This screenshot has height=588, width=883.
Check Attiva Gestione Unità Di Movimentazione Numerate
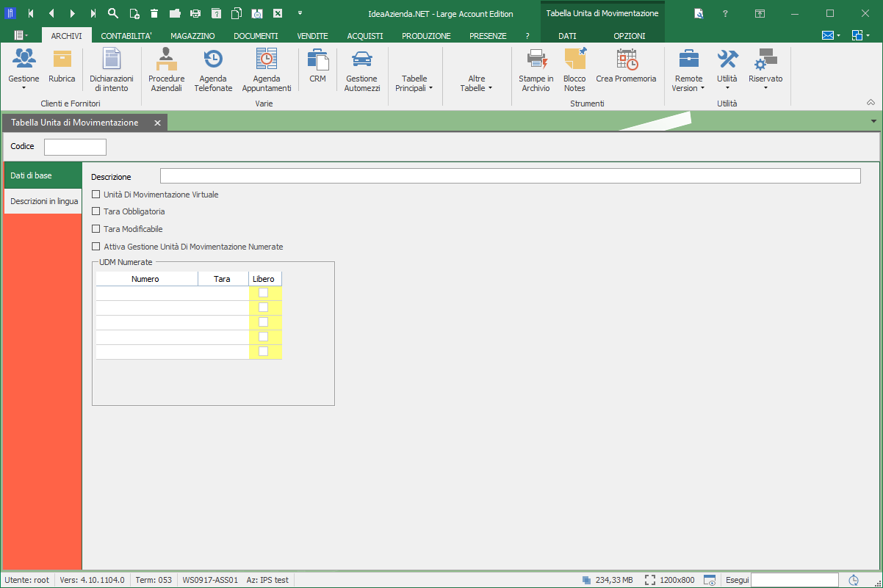click(95, 247)
